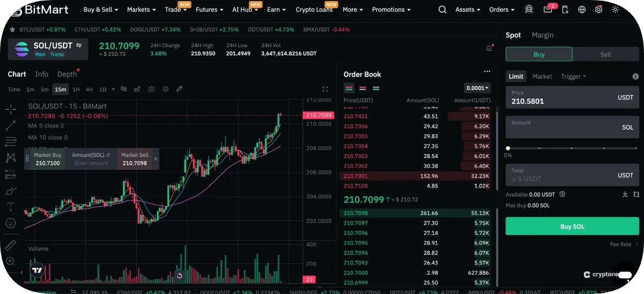Click the order type info icon

coord(635,76)
